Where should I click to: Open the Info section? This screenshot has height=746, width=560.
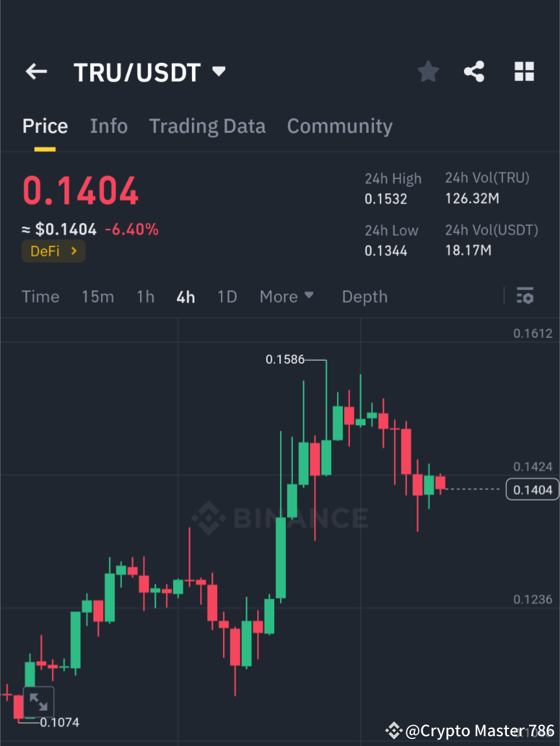[x=108, y=126]
